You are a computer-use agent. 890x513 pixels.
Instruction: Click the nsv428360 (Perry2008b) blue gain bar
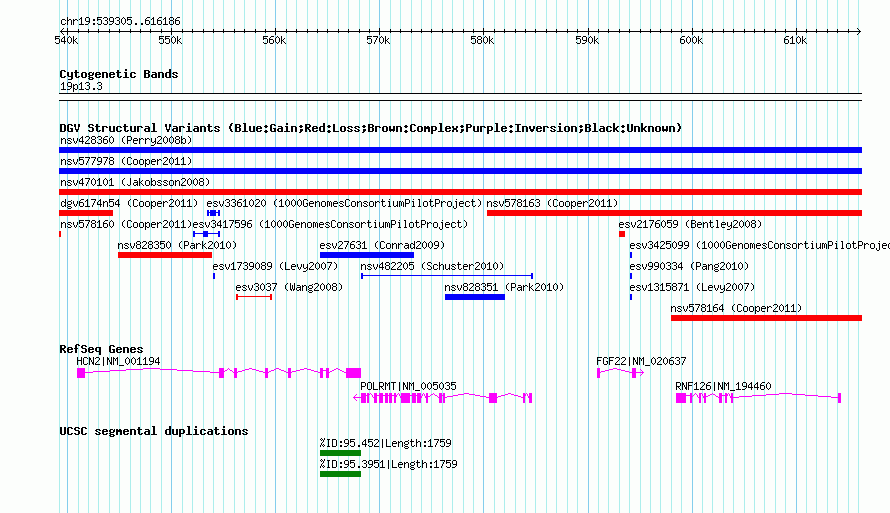pos(460,150)
